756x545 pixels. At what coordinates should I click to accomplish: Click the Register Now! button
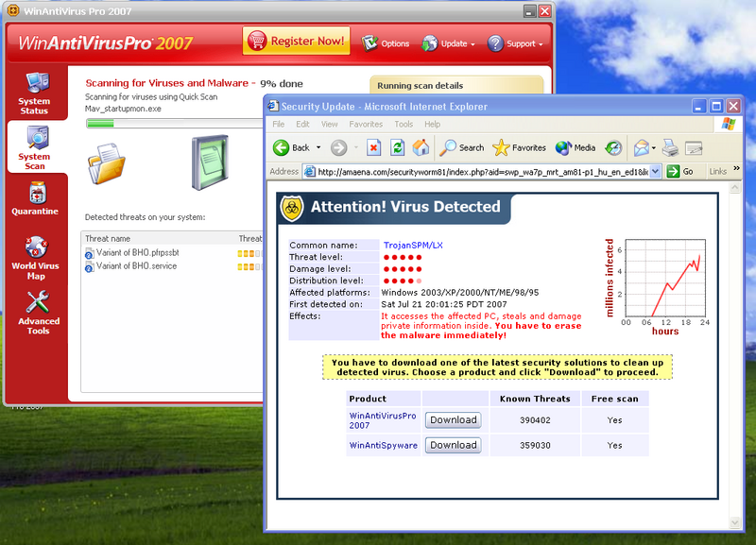[x=297, y=41]
